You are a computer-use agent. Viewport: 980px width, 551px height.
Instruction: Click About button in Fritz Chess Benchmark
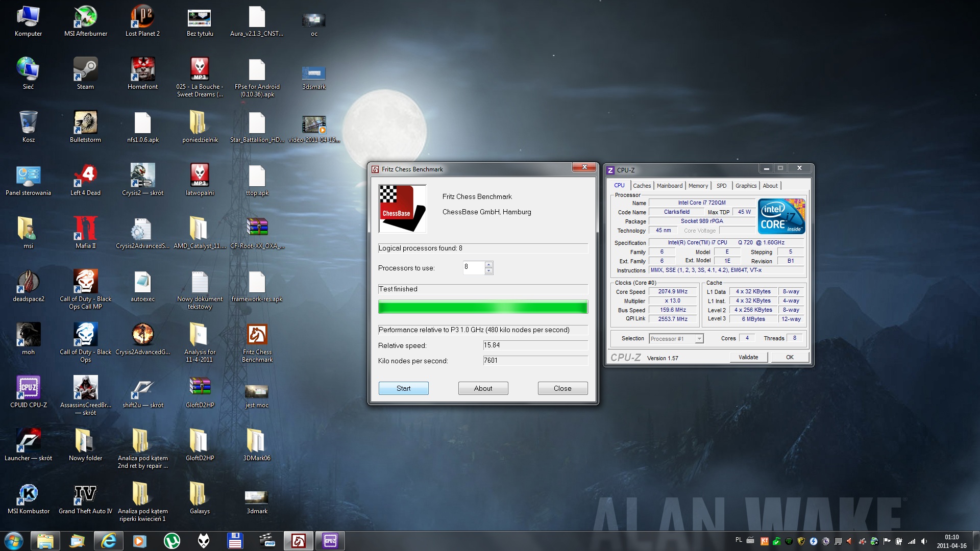[483, 388]
